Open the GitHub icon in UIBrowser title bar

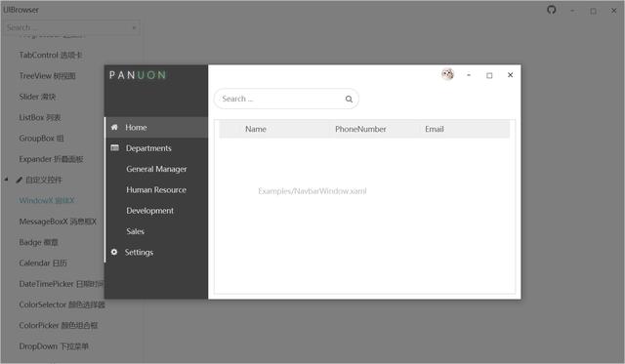pyautogui.click(x=551, y=10)
